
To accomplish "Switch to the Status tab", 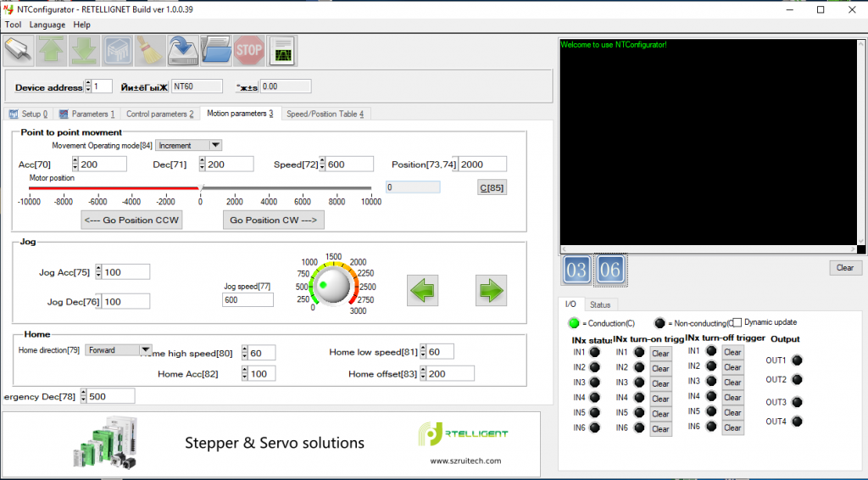I will [x=600, y=304].
